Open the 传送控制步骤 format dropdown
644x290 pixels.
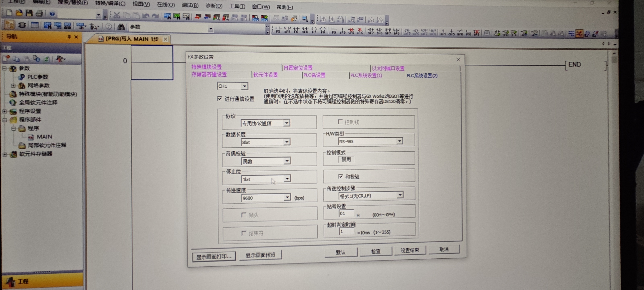point(400,195)
